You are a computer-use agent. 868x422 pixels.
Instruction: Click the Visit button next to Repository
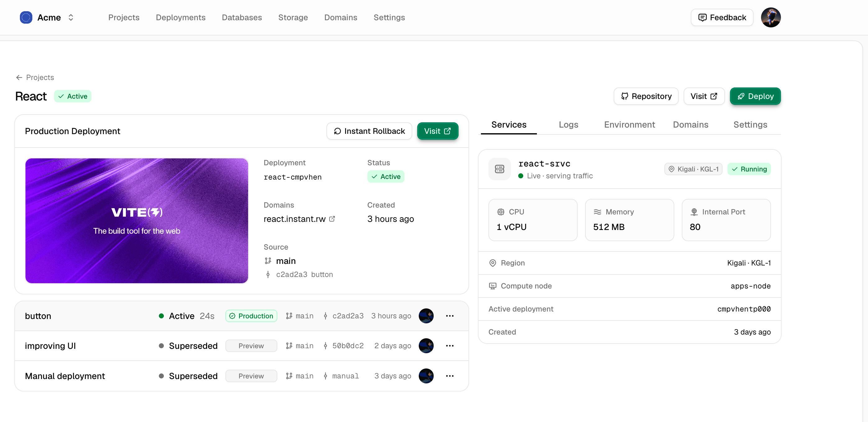pyautogui.click(x=704, y=96)
